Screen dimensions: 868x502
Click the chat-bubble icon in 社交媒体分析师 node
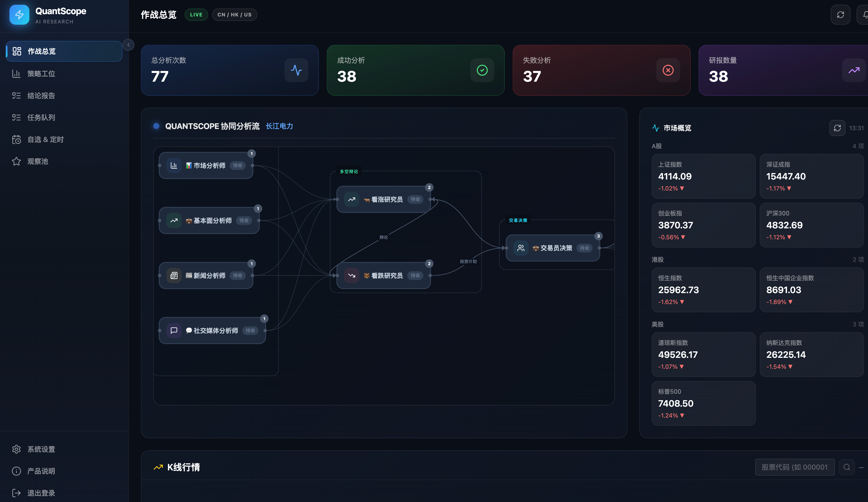(x=174, y=330)
